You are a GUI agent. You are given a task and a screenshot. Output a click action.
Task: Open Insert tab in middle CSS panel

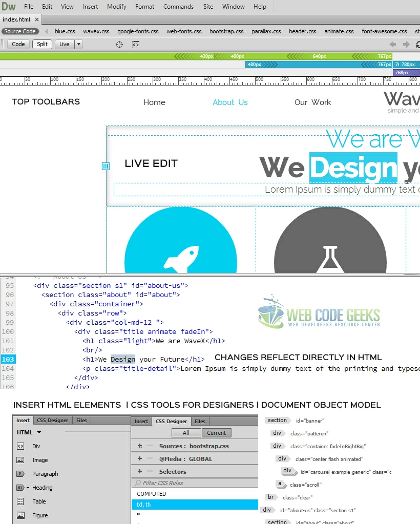(x=141, y=421)
